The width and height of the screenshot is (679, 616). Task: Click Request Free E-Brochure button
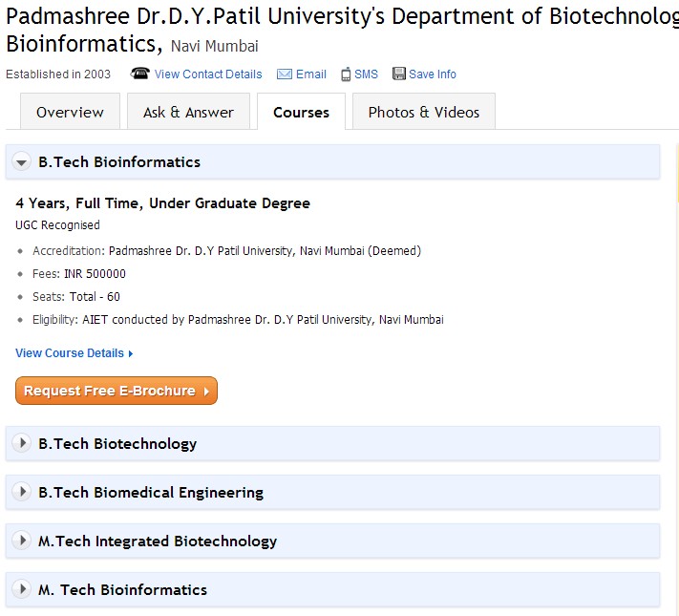tap(117, 391)
